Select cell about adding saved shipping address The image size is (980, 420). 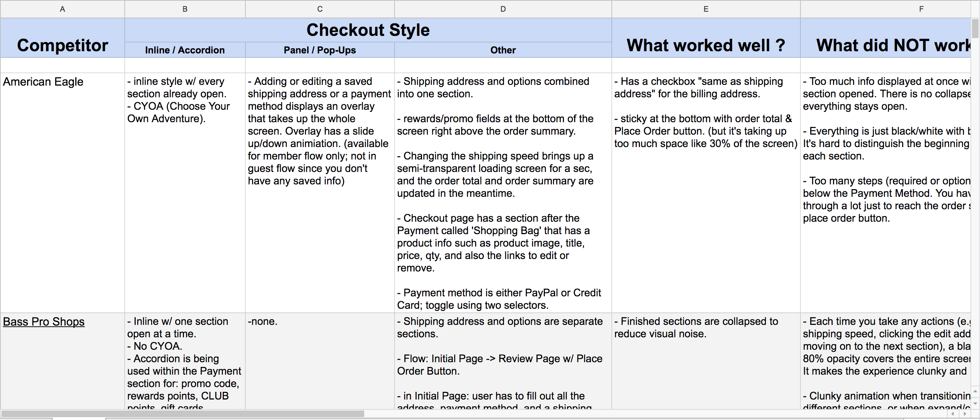(320, 193)
